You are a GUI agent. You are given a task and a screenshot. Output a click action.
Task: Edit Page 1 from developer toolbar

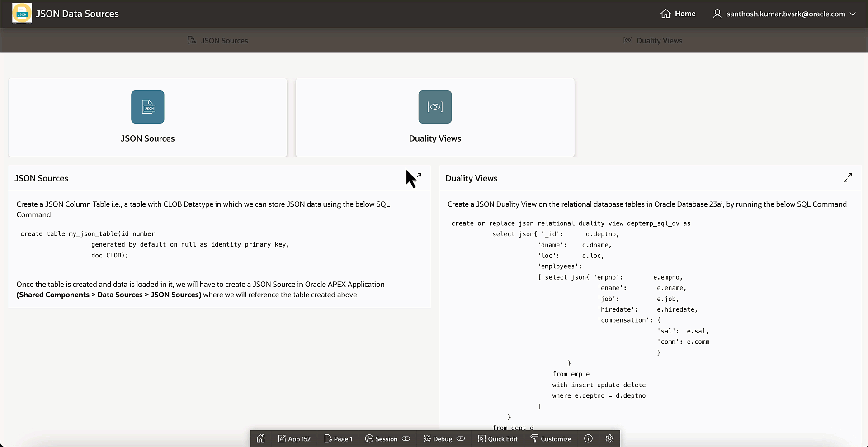click(339, 438)
